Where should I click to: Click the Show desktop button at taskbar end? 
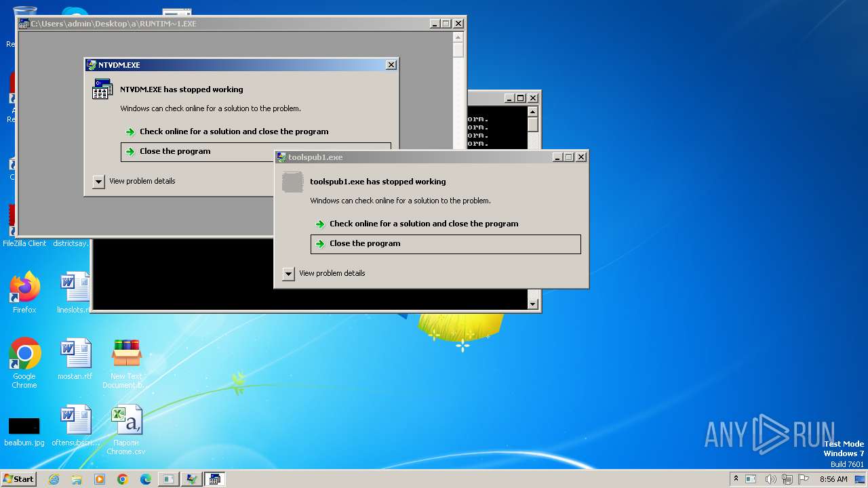(861, 479)
